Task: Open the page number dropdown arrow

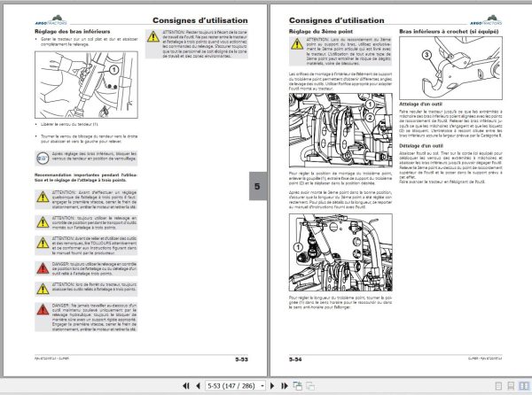Action: click(262, 386)
